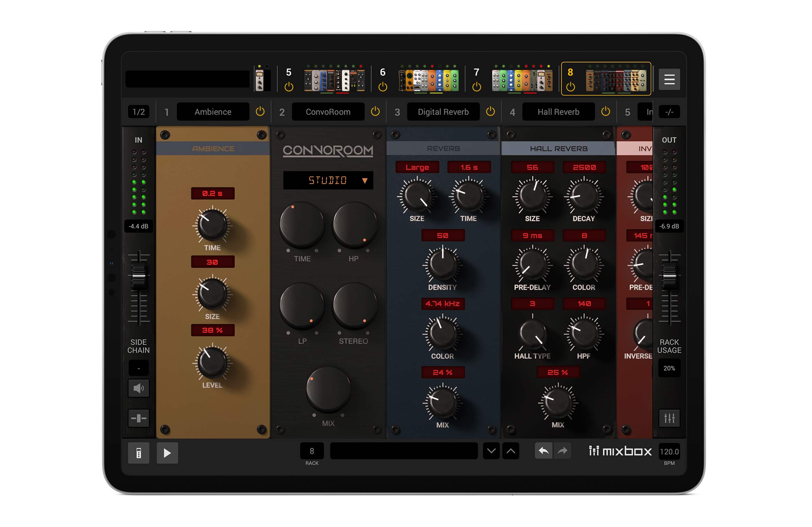812x527 pixels.
Task: Open the mixer view bottom right
Action: 669,418
